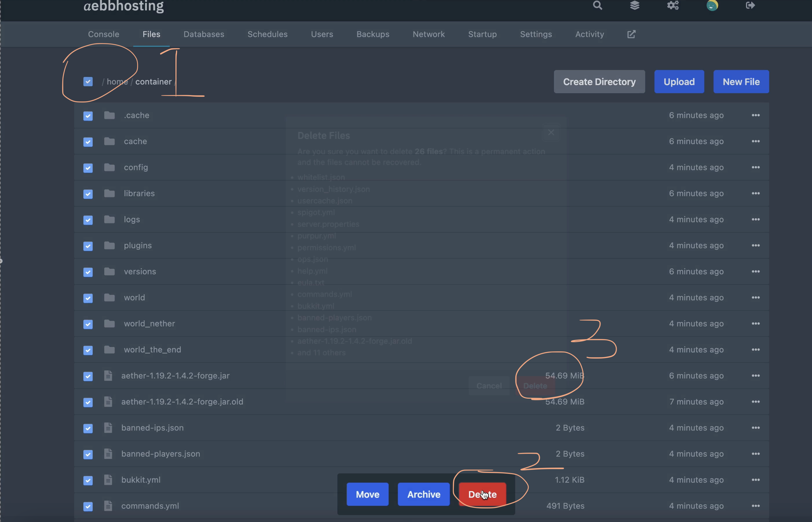
Task: Open the Console tab
Action: tap(103, 34)
